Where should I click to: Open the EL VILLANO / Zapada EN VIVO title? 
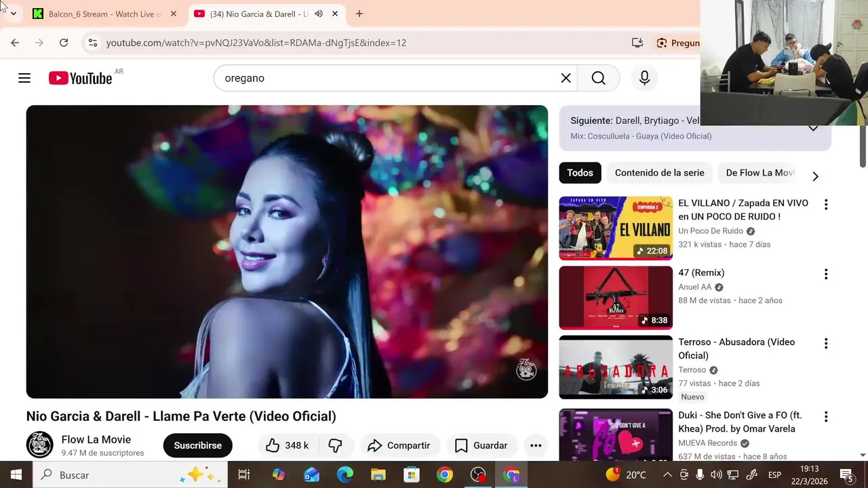tap(743, 209)
